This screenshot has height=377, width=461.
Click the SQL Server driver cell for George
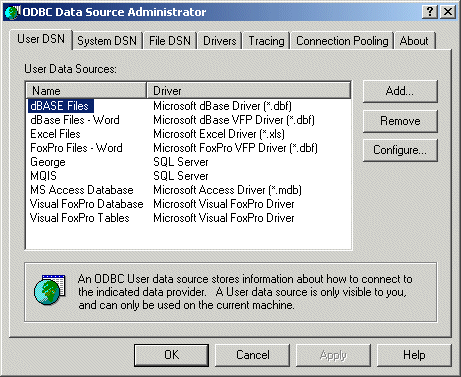pyautogui.click(x=181, y=162)
